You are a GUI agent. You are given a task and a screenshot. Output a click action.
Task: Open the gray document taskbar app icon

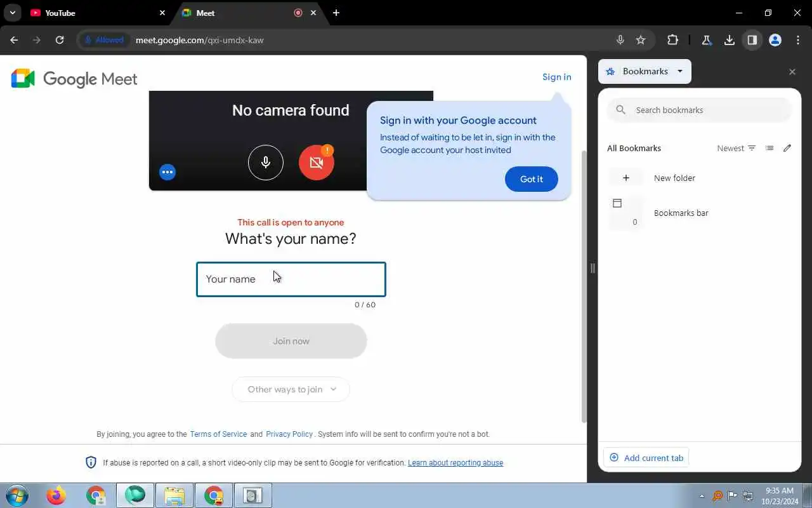(253, 495)
